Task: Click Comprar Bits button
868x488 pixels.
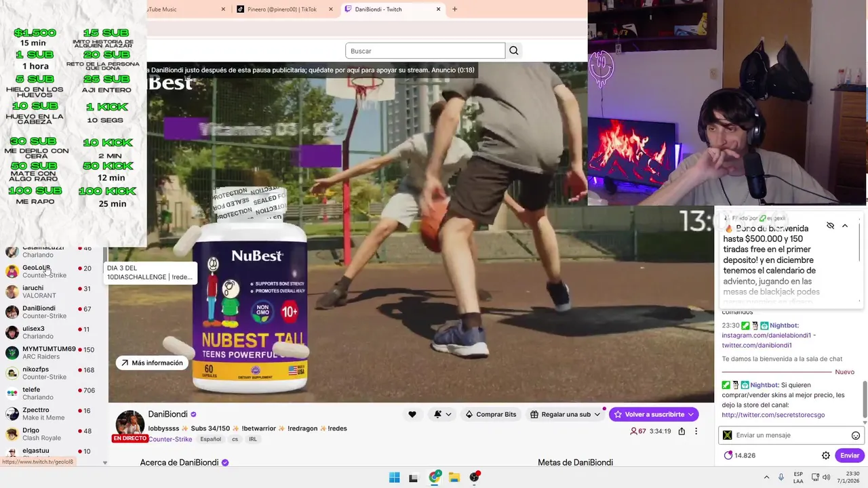Action: [x=490, y=414]
